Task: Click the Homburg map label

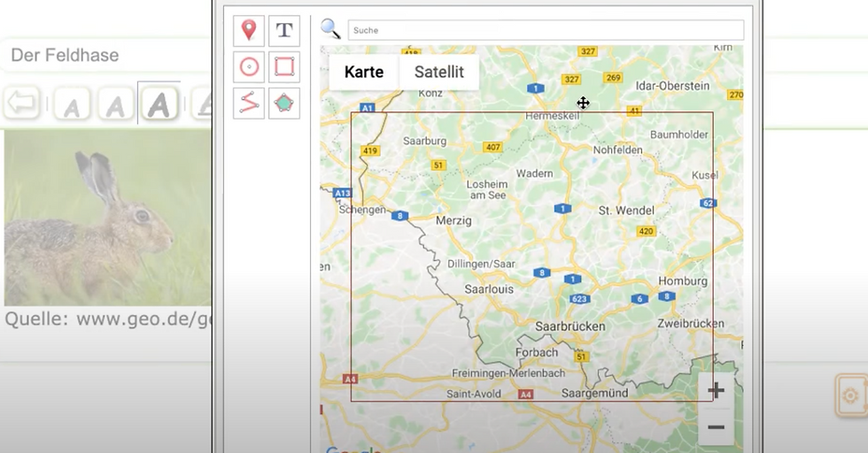Action: [x=683, y=281]
